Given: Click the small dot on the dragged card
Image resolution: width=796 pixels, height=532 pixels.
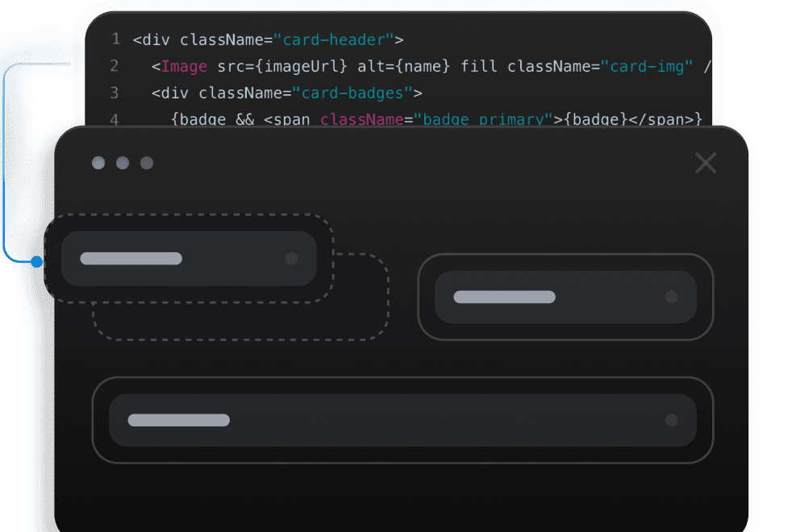Looking at the screenshot, I should [292, 259].
